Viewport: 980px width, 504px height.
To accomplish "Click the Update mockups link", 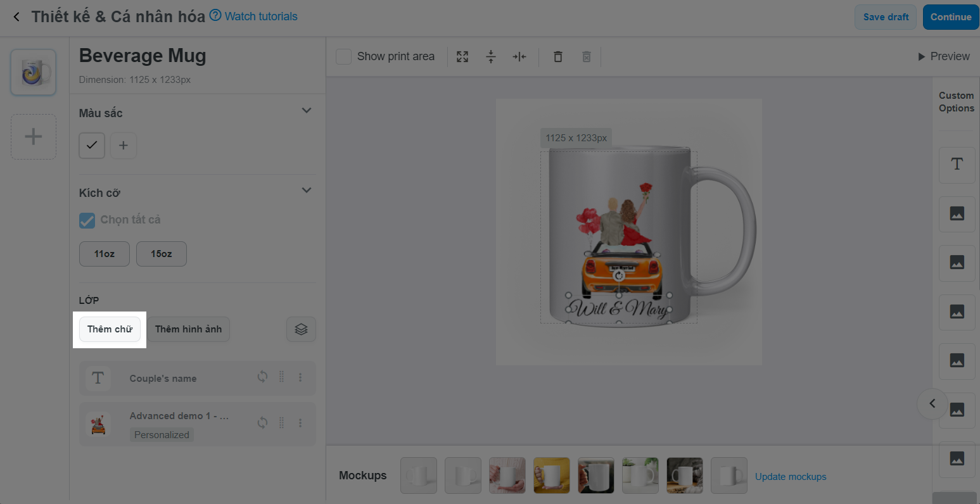I will pyautogui.click(x=791, y=476).
